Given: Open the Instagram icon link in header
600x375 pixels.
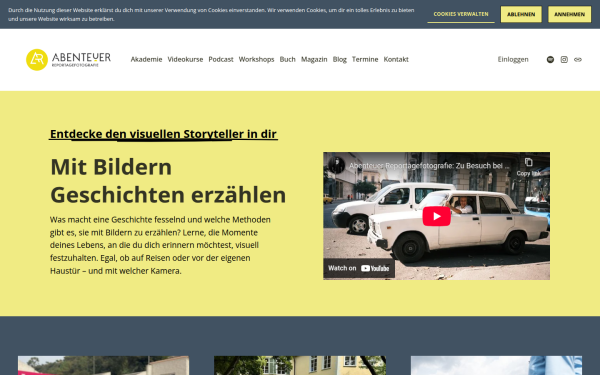Looking at the screenshot, I should point(564,59).
